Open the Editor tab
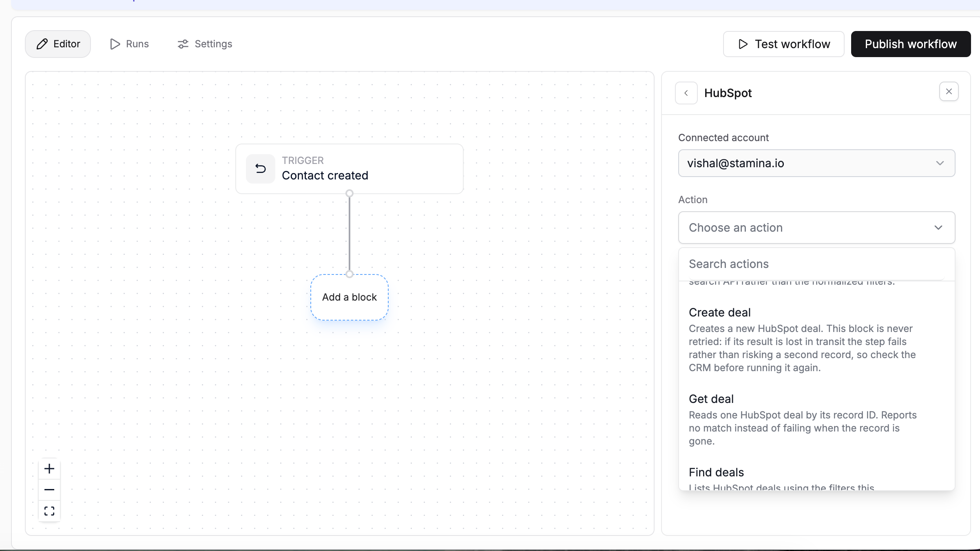 pyautogui.click(x=58, y=44)
